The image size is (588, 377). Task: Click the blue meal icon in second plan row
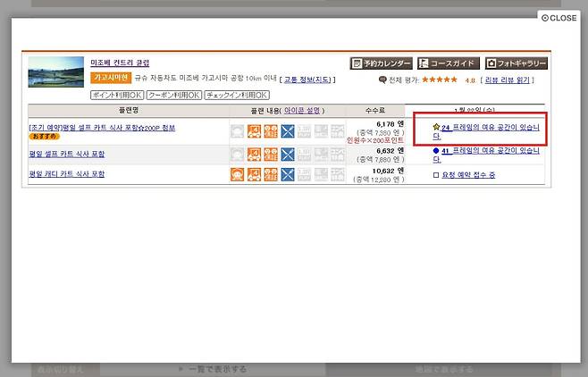tap(288, 155)
